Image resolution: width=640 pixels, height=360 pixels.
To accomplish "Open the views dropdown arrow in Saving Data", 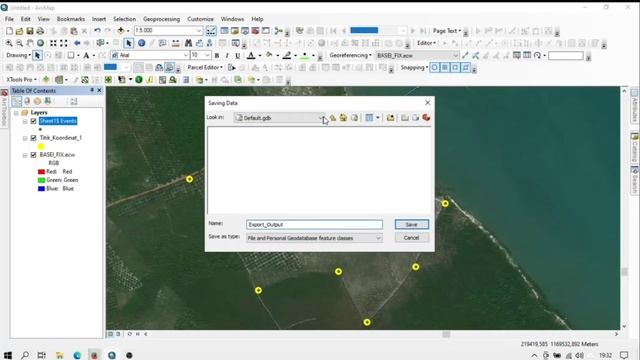I will coord(378,118).
